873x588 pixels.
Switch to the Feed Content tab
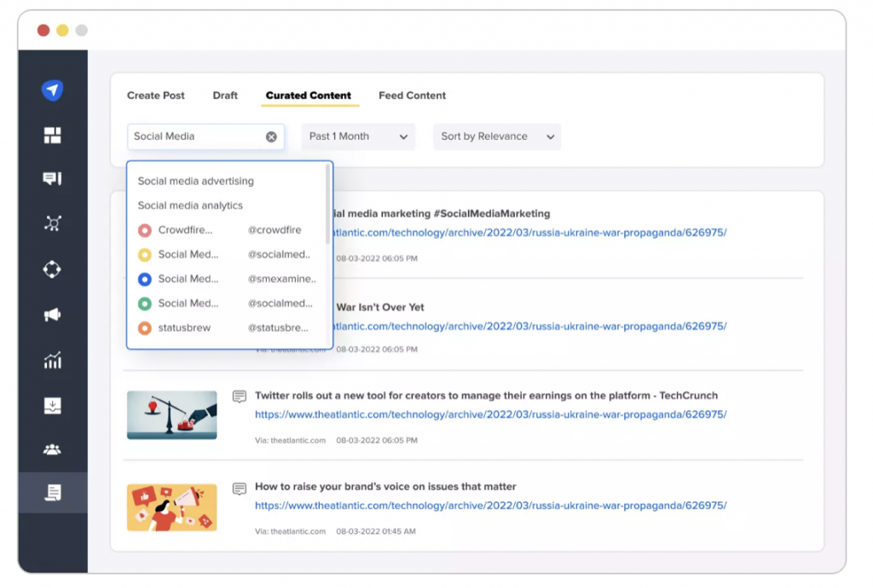coord(412,95)
